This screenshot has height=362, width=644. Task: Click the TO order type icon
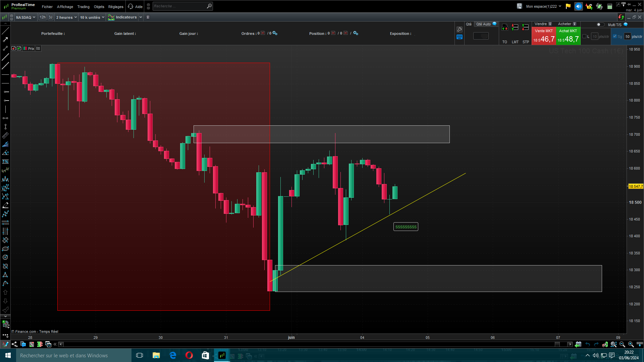point(505,27)
